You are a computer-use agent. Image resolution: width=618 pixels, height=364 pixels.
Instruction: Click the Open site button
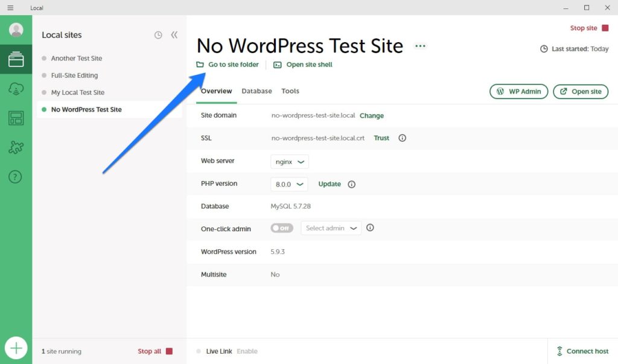pyautogui.click(x=581, y=92)
